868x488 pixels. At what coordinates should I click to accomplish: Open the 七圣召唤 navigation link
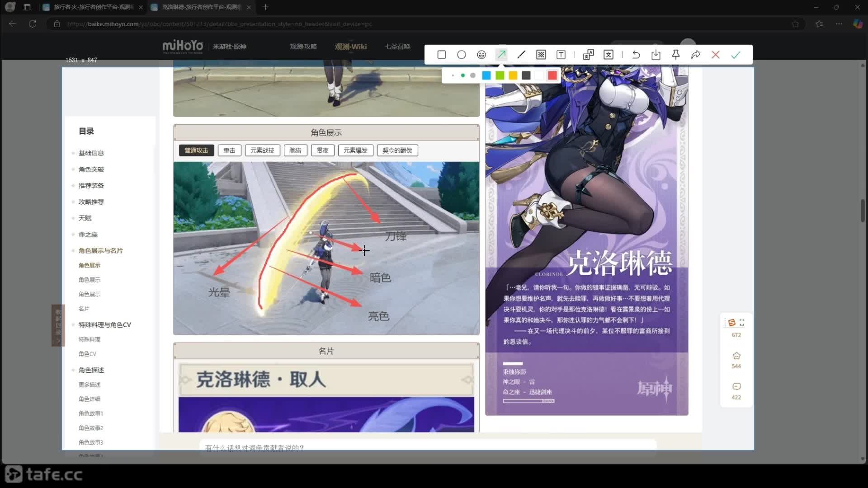(x=397, y=47)
